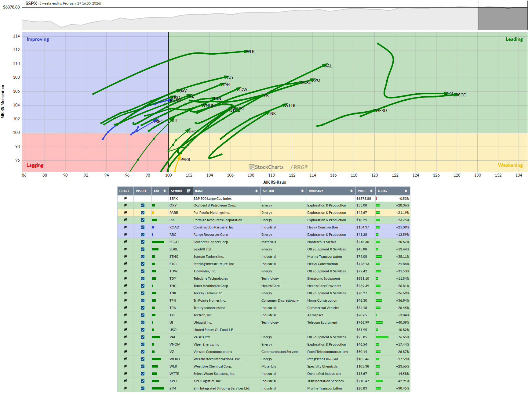Open the chart icon for THC row

click(x=126, y=286)
